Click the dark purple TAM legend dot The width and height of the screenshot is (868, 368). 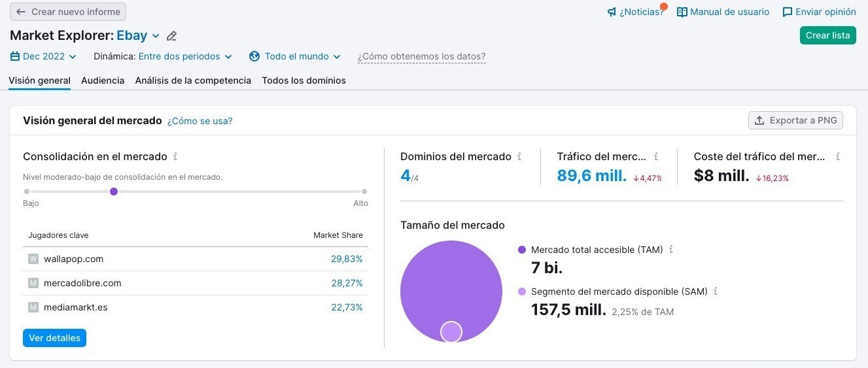click(x=522, y=250)
